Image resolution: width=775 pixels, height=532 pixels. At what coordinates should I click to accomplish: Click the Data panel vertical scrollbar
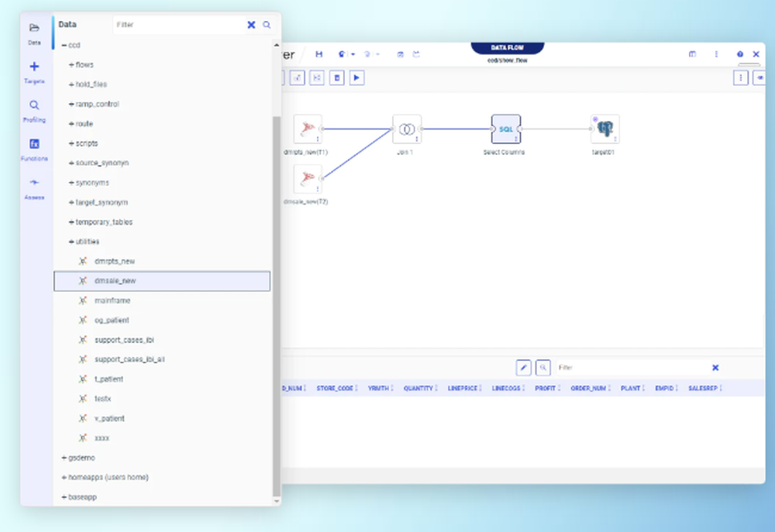(277, 306)
